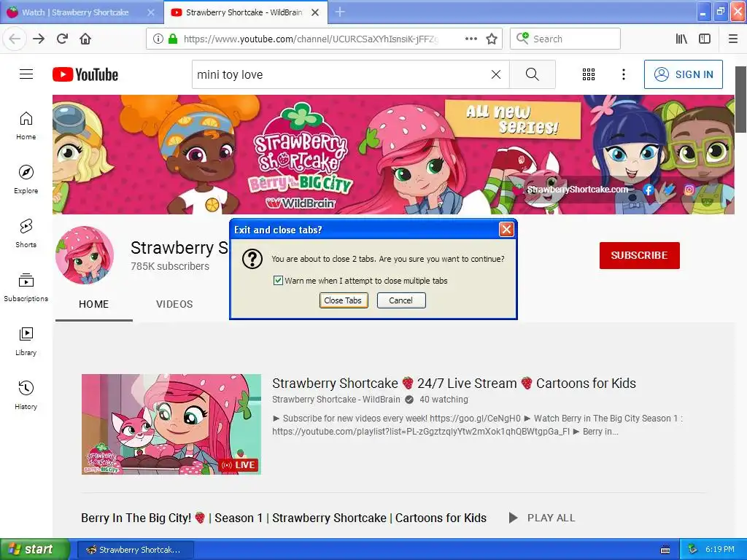Dismiss dialog with red X button

[506, 230]
